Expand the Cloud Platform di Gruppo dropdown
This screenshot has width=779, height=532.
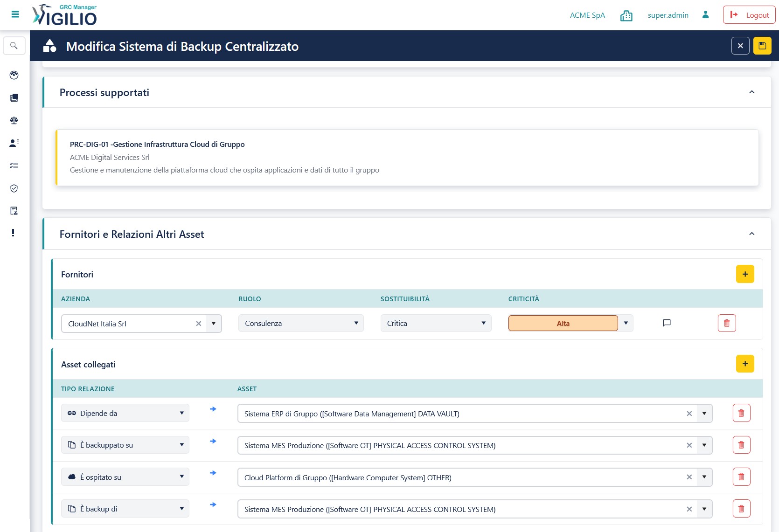(x=704, y=477)
